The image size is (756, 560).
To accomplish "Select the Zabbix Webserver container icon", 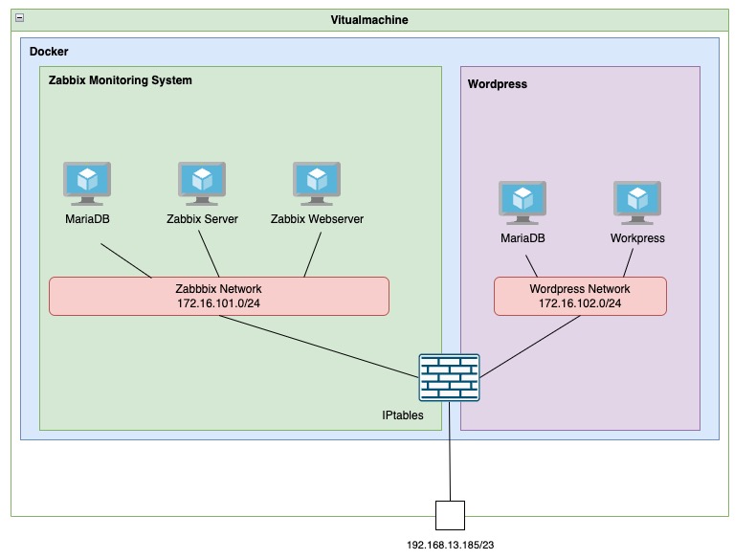I will 317,184.
